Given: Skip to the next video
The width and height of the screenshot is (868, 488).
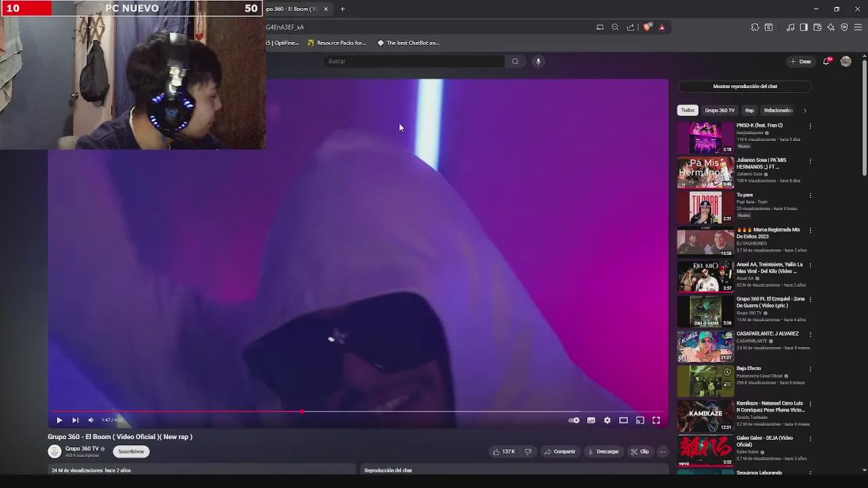Looking at the screenshot, I should (75, 420).
